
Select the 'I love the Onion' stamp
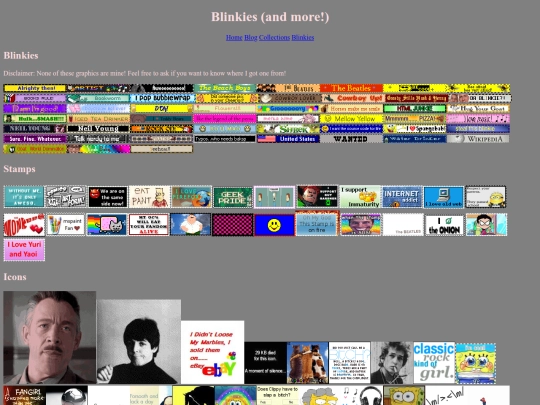tap(444, 225)
